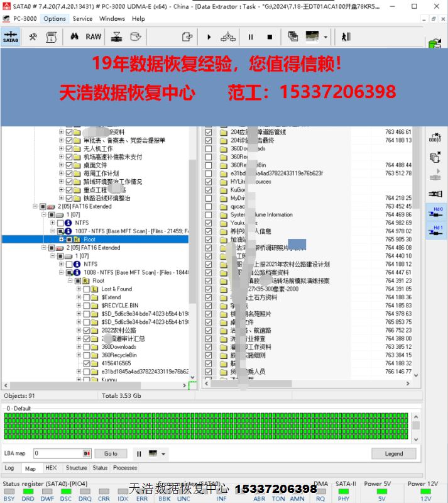The width and height of the screenshot is (448, 503).
Task: Click the Hd 0 head icon in right sidebar
Action: (x=436, y=213)
